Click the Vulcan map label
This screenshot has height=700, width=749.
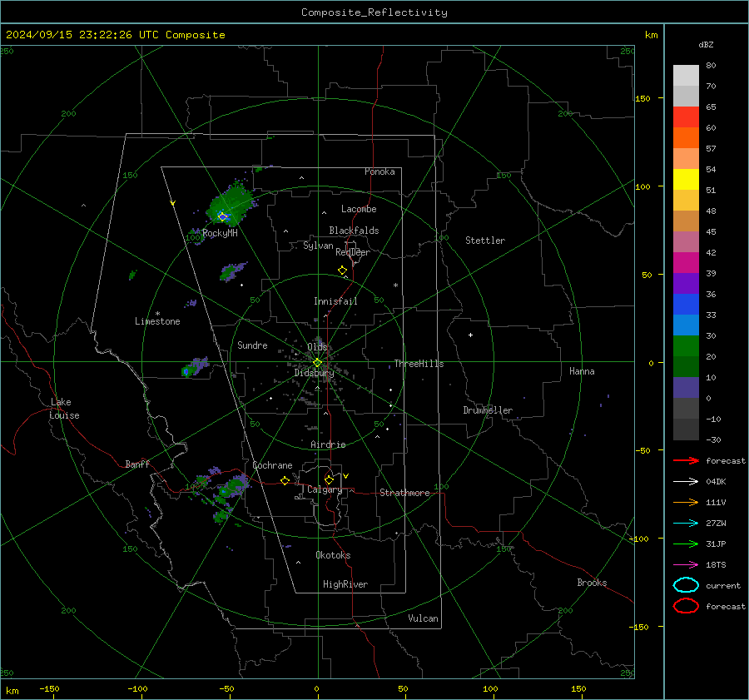(424, 618)
